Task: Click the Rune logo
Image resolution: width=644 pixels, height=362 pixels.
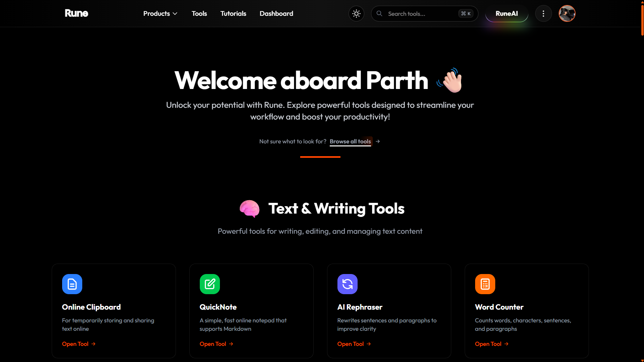Action: tap(77, 13)
